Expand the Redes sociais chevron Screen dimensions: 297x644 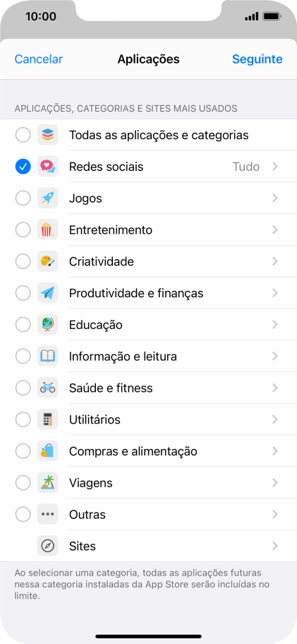click(x=275, y=167)
